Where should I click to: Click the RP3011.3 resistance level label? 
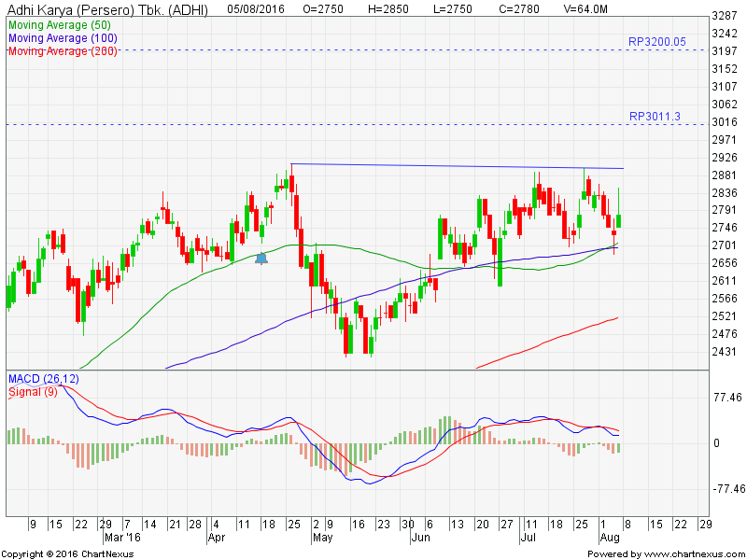(655, 116)
